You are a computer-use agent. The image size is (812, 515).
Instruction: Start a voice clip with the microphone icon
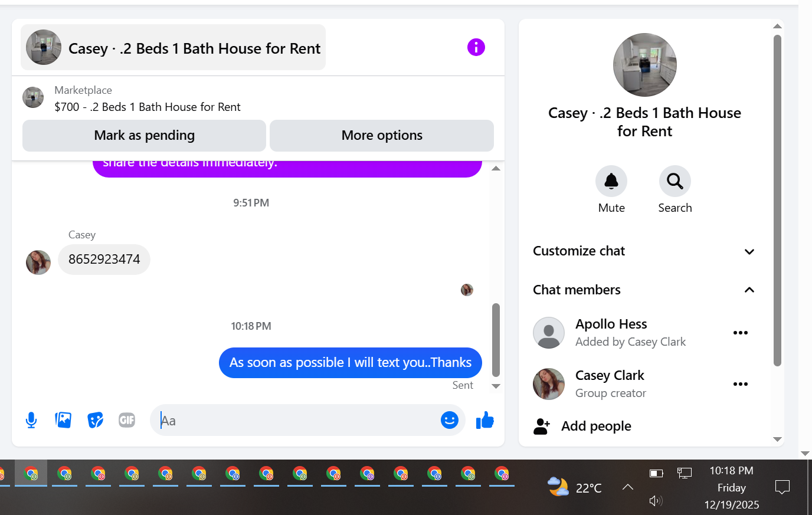tap(31, 420)
